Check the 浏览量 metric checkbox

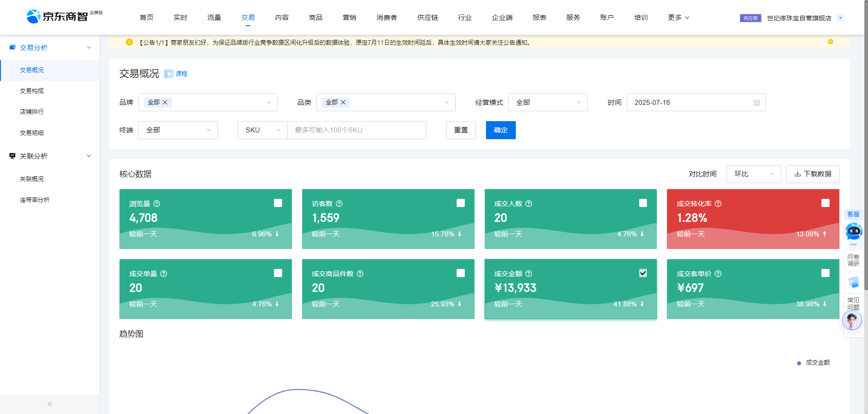click(278, 203)
